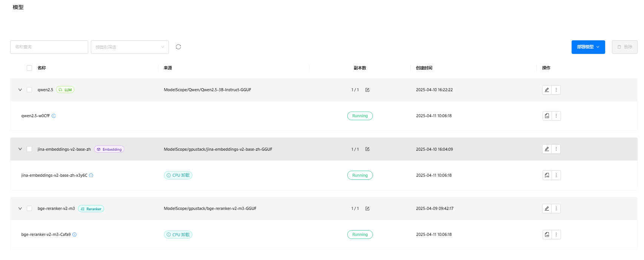Click Running status of bge-reranker-v2-m3-Cafa9
This screenshot has height=260, width=644.
tap(360, 234)
